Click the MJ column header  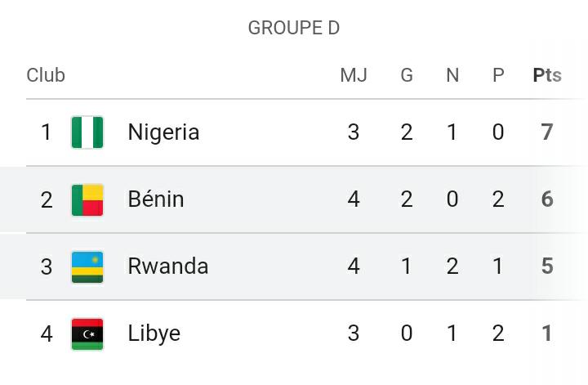click(354, 75)
